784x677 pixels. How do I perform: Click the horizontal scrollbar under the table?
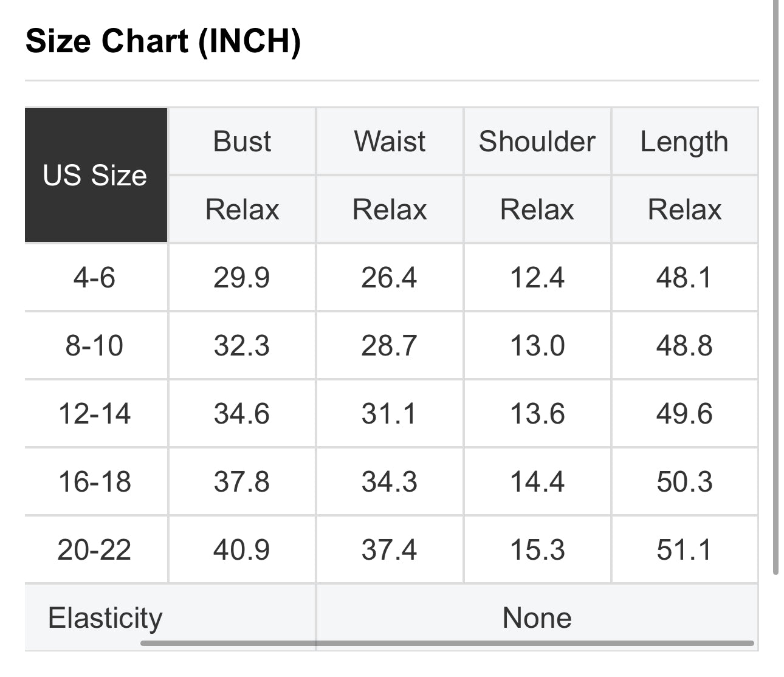coord(447,643)
